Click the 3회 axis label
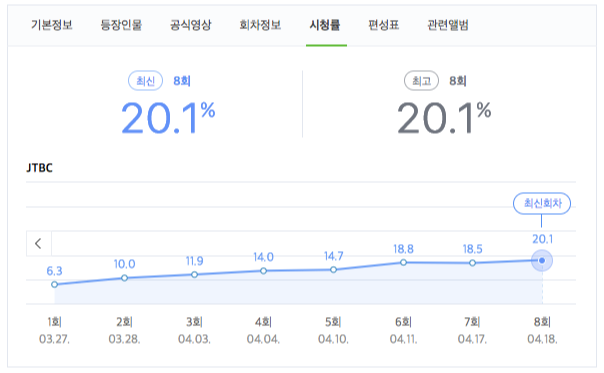Image resolution: width=604 pixels, height=373 pixels. [x=195, y=322]
